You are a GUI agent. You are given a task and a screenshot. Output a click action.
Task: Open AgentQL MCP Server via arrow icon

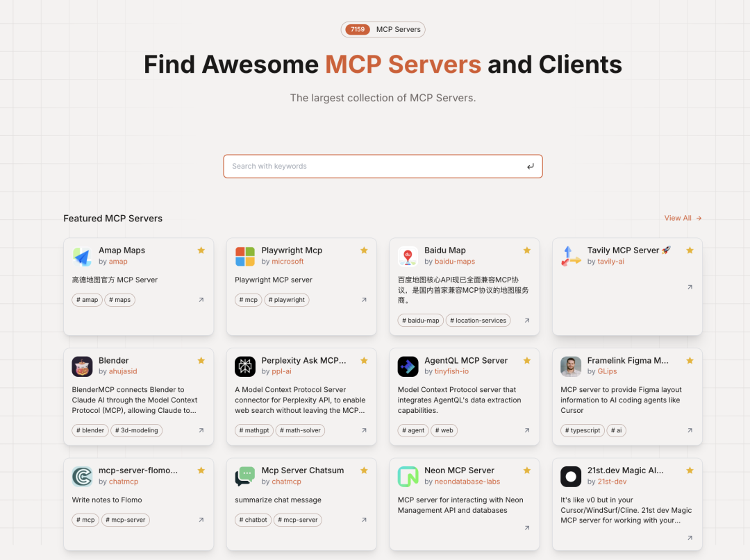tap(527, 430)
